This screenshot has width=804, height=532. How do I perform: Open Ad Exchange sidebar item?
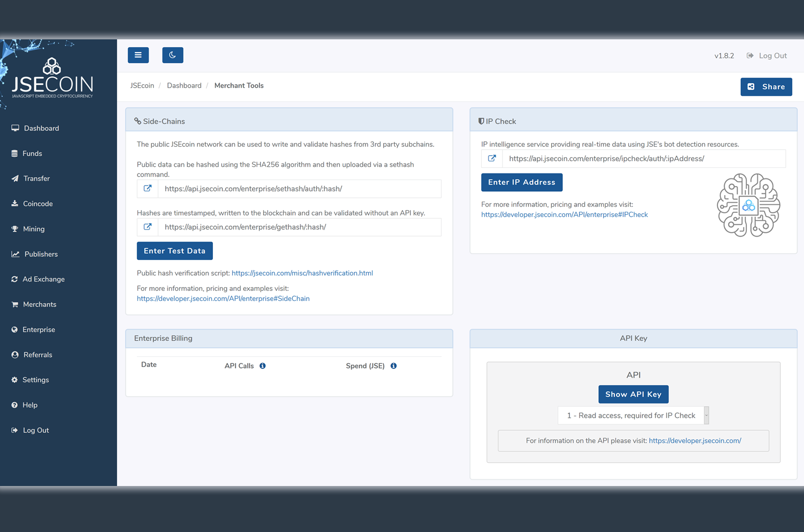(x=44, y=279)
